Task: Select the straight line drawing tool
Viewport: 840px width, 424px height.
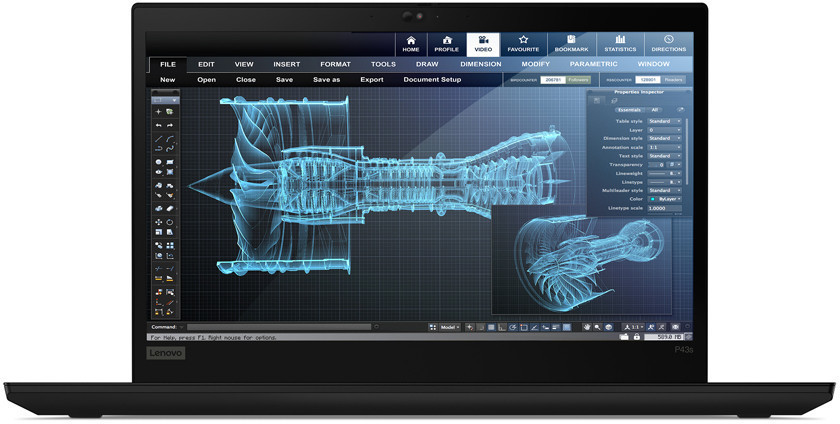Action: (x=159, y=139)
